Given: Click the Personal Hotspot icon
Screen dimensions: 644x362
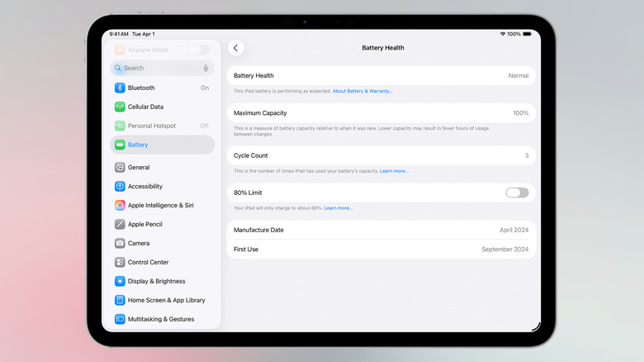Looking at the screenshot, I should tap(120, 126).
